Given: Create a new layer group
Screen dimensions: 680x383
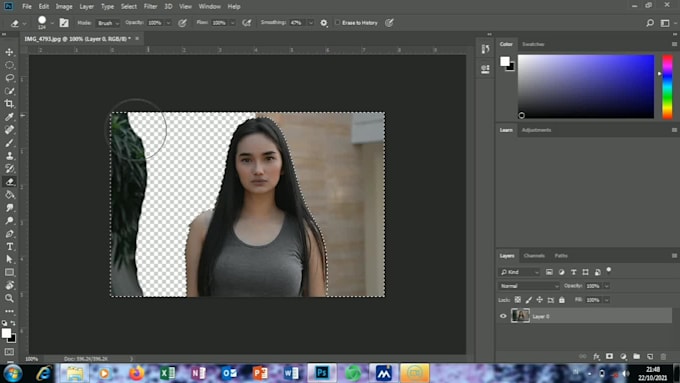Looking at the screenshot, I should coord(637,357).
